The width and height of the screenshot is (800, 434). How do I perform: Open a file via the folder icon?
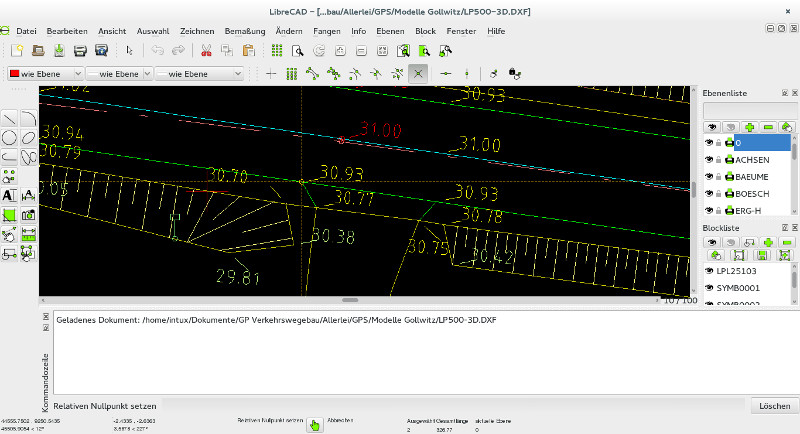[x=38, y=50]
